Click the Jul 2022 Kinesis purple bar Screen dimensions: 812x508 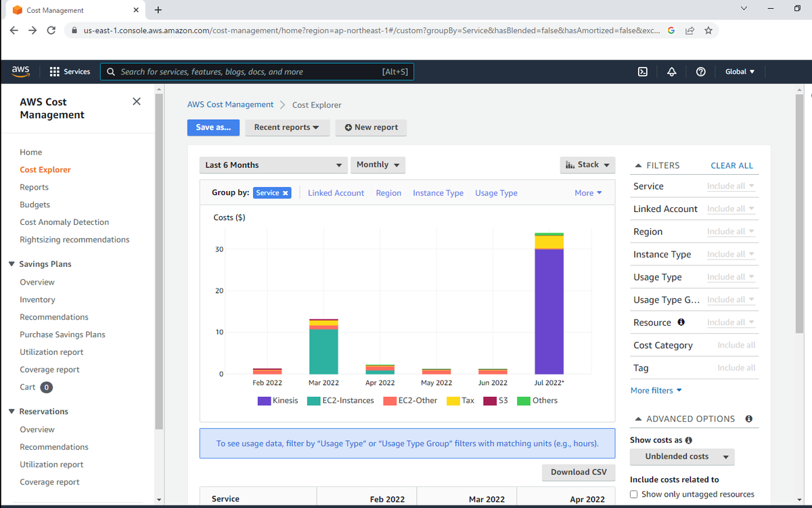click(549, 312)
